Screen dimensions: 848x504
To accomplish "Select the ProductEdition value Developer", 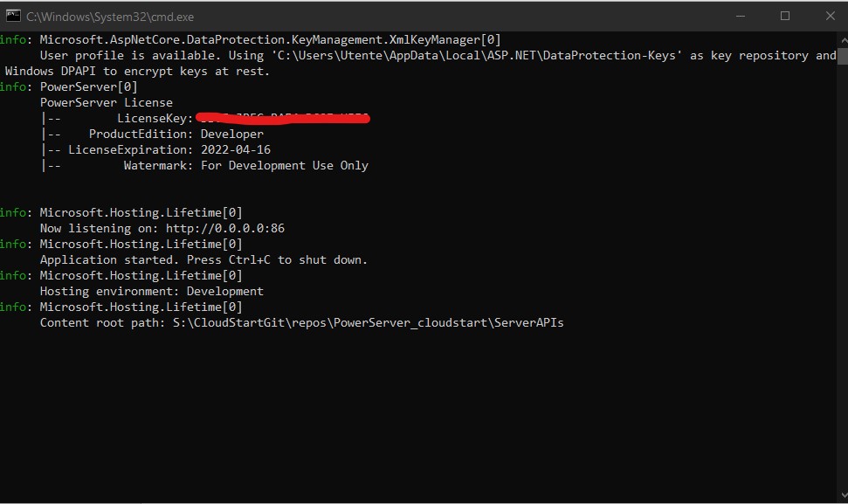I will (231, 135).
